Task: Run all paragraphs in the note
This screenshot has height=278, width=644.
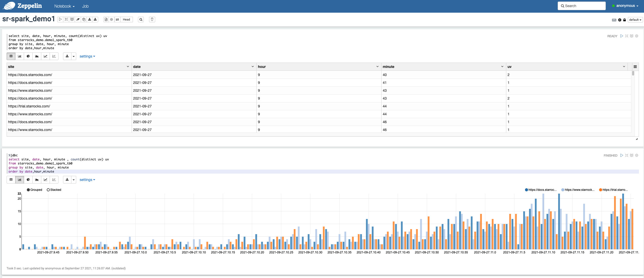Action: (60, 20)
